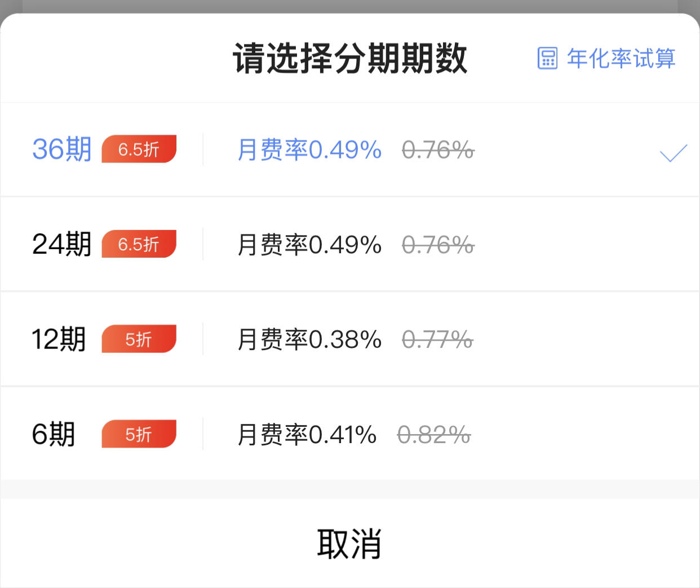Tap the 5折 badge beside 12期
The image size is (700, 588).
pos(139,339)
